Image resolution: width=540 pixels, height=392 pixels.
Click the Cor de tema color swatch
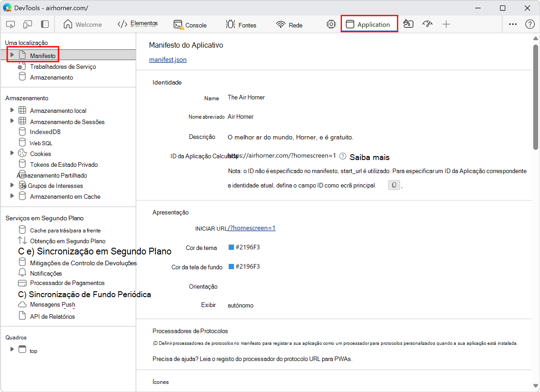[x=231, y=247]
